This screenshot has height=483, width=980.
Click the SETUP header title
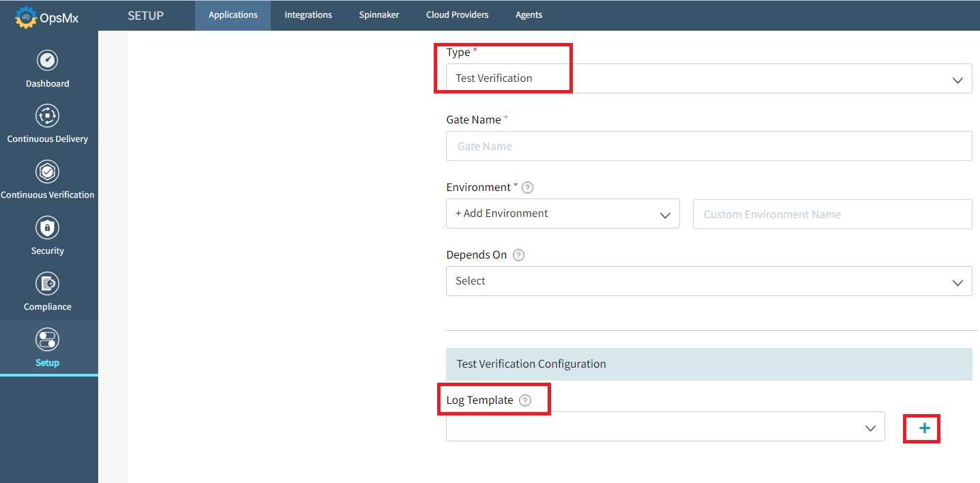point(146,15)
